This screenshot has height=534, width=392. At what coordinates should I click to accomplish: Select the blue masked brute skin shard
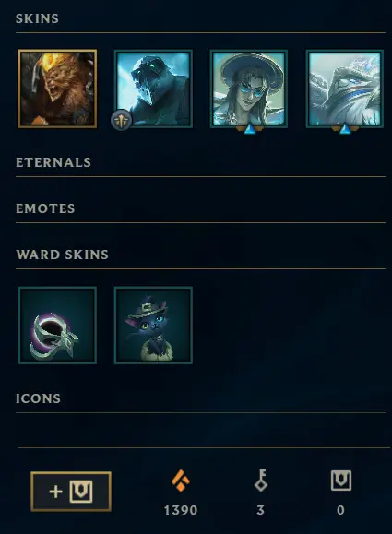click(154, 89)
